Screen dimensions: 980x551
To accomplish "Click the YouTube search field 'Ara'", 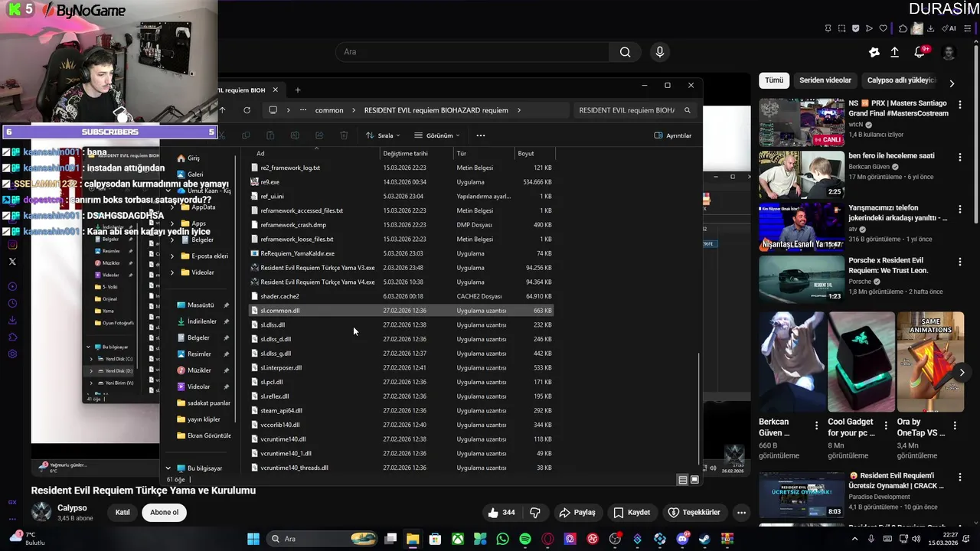I will [472, 52].
